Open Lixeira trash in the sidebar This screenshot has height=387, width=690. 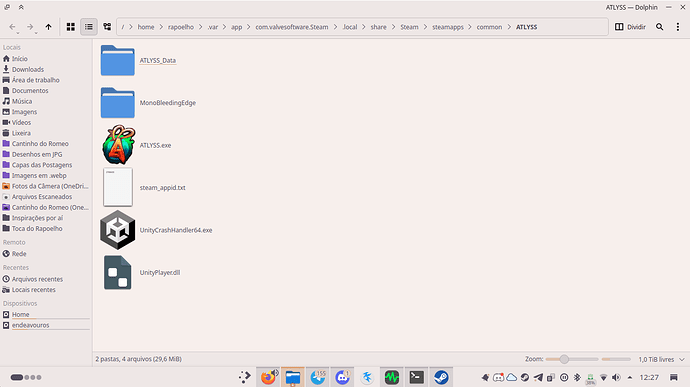21,133
